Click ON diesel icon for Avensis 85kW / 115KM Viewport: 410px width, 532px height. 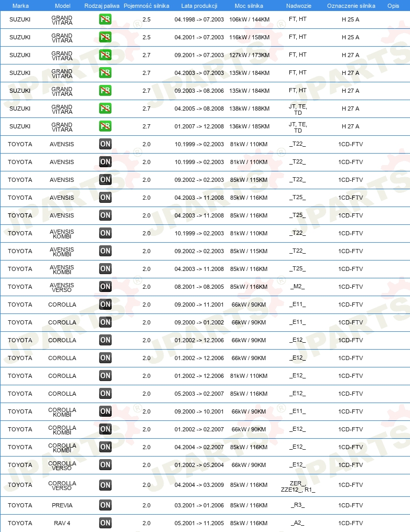pyautogui.click(x=105, y=179)
